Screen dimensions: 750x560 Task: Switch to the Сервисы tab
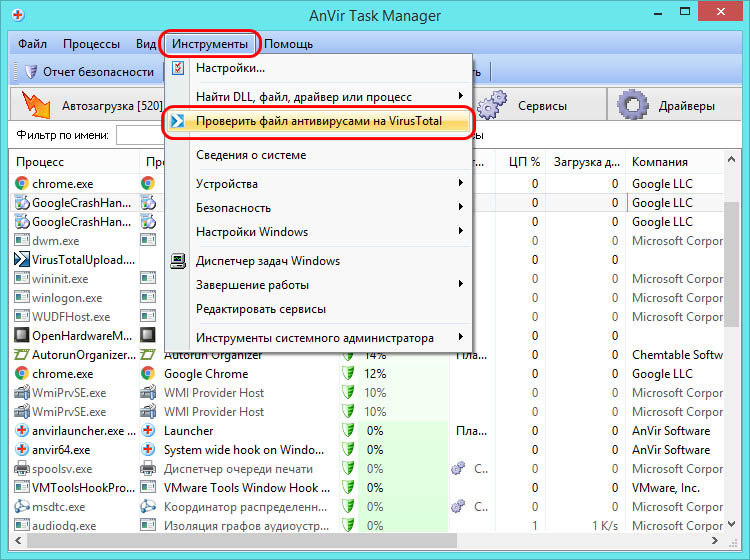click(540, 105)
